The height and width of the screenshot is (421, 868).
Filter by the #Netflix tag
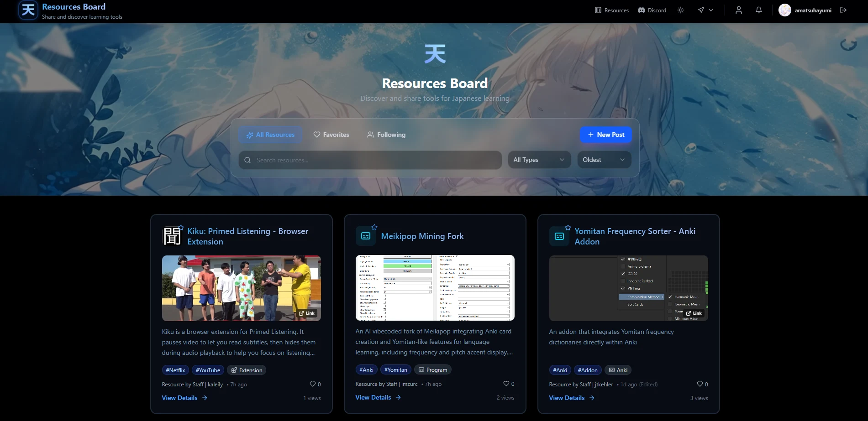tap(175, 370)
